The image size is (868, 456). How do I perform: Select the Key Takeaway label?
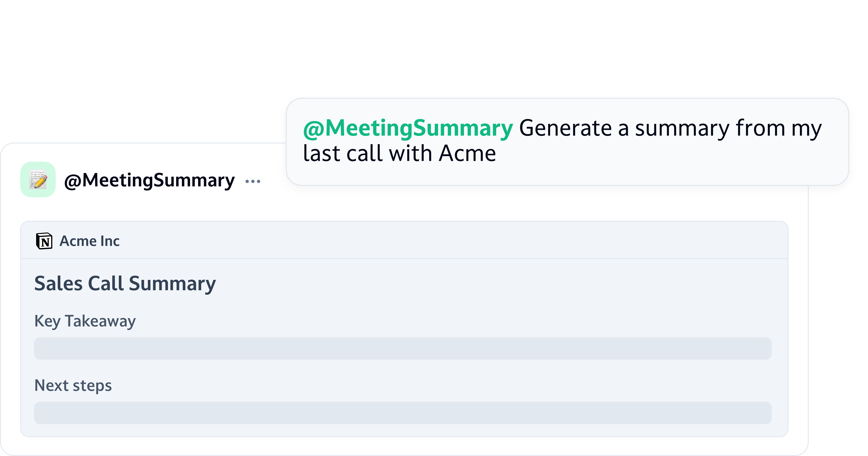85,321
